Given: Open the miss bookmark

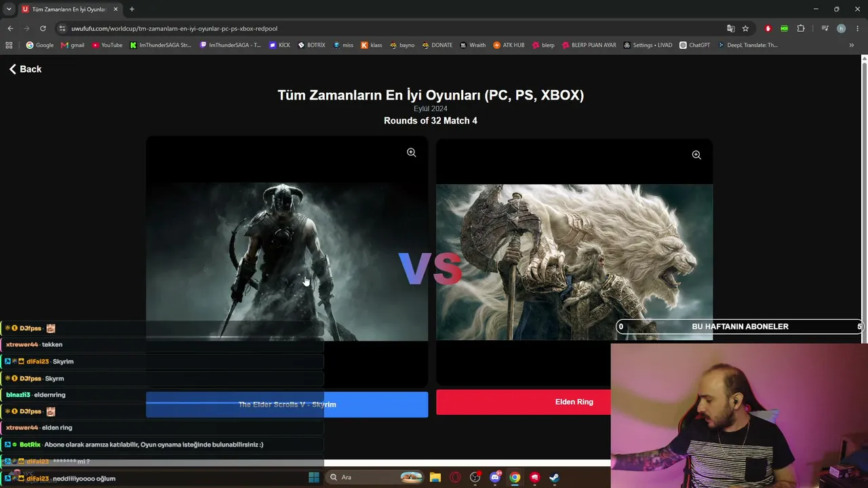Looking at the screenshot, I should [x=343, y=45].
